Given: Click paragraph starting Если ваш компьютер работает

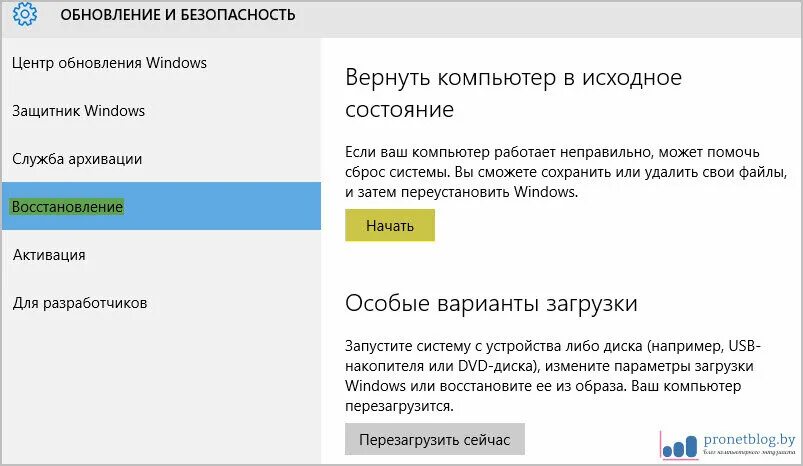Looking at the screenshot, I should click(565, 172).
